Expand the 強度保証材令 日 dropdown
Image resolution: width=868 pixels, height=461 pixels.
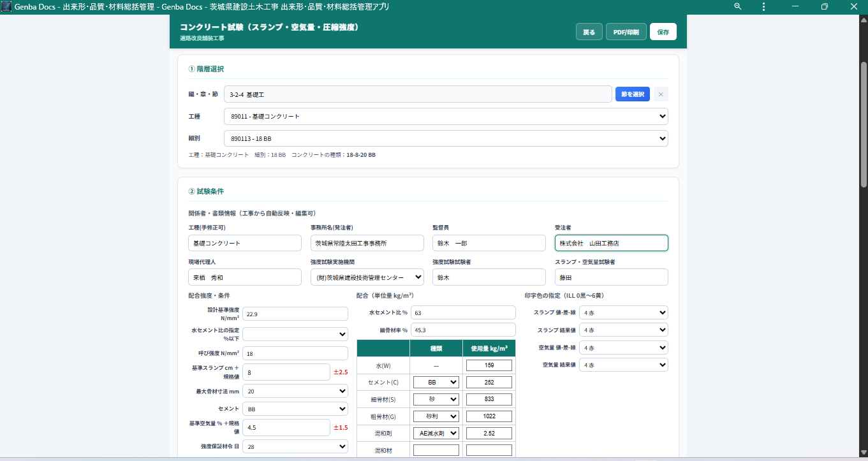click(295, 447)
